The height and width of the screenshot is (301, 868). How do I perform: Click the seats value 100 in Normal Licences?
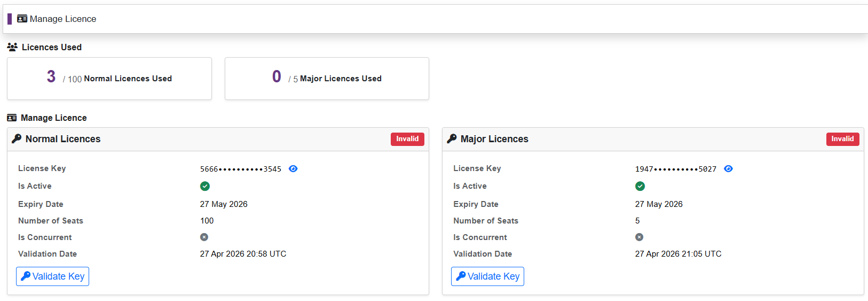[x=207, y=221]
